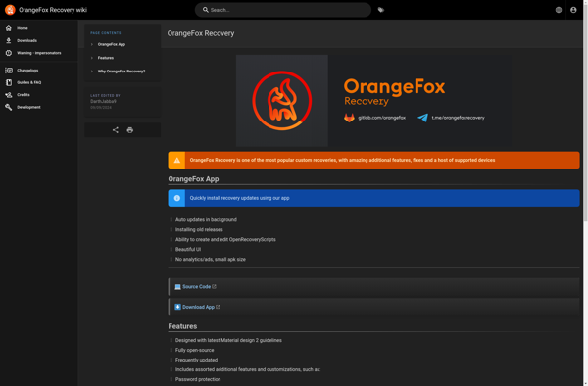Screen dimensions: 588x386
Task: Click 'Ability to create and edit OpenRecoveryScripts'
Action: tap(225, 239)
